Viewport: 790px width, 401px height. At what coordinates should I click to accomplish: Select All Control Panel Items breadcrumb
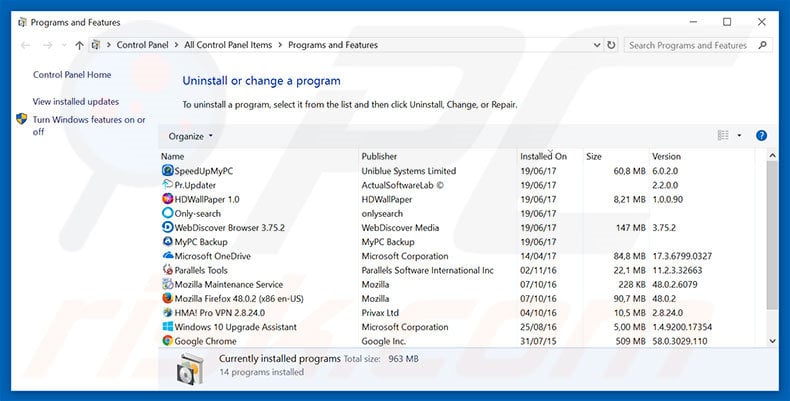[x=228, y=45]
